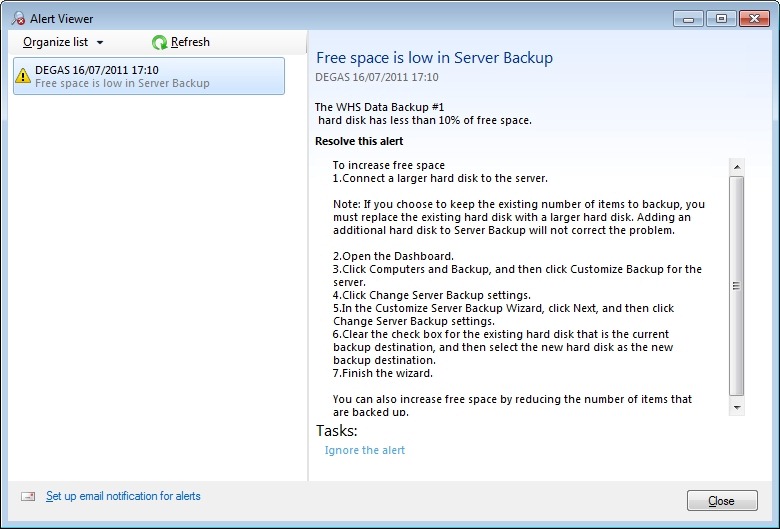This screenshot has height=529, width=780.
Task: Click the green Refresh arrows icon
Action: [159, 42]
